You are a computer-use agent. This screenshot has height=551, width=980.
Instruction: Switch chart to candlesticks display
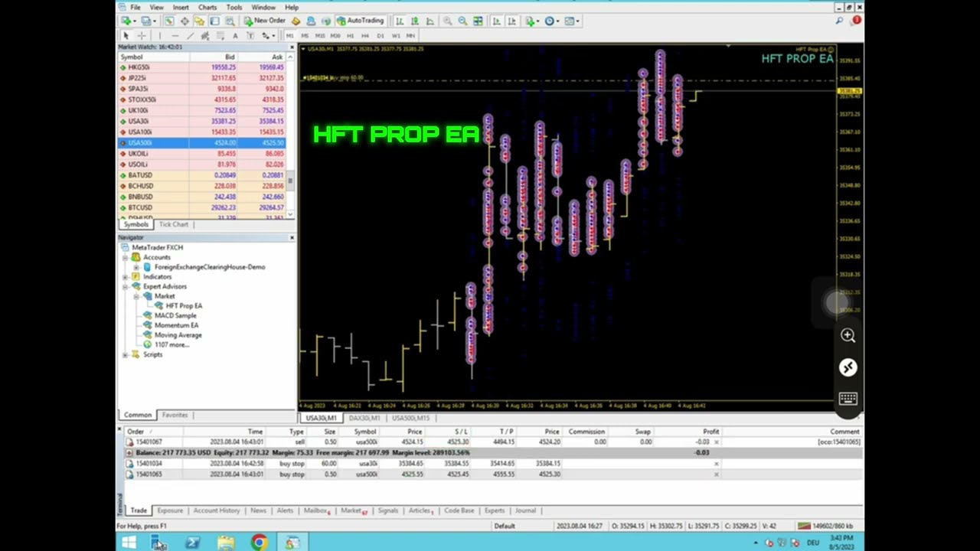tap(415, 21)
